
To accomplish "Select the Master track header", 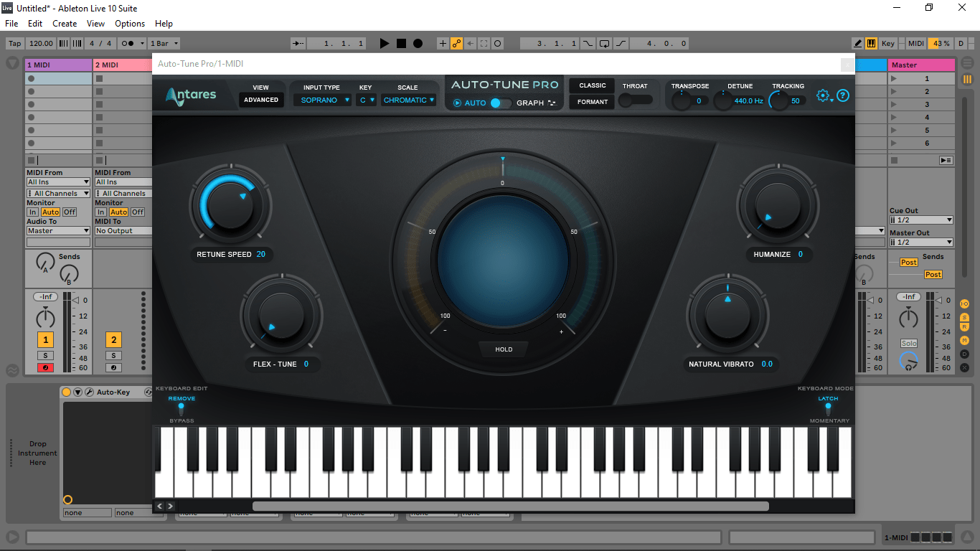I will 921,65.
